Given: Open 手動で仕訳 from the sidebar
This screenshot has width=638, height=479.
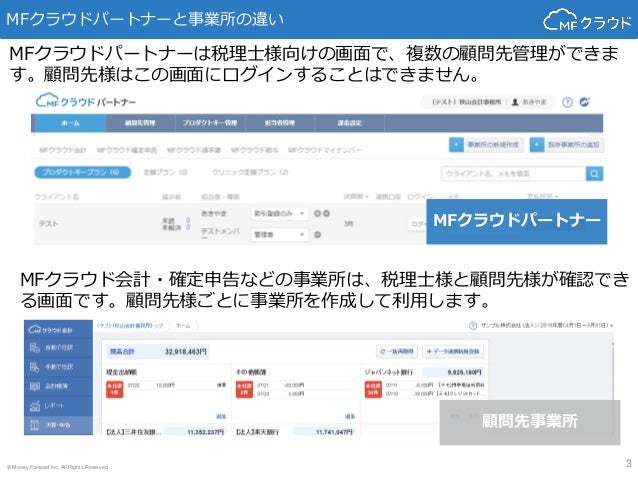Looking at the screenshot, I should [58, 367].
